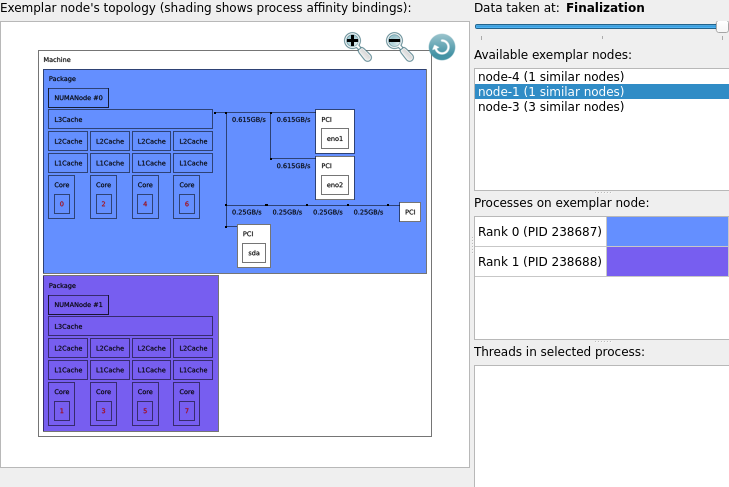
Task: Click the NUMANode #0 box
Action: click(x=78, y=98)
